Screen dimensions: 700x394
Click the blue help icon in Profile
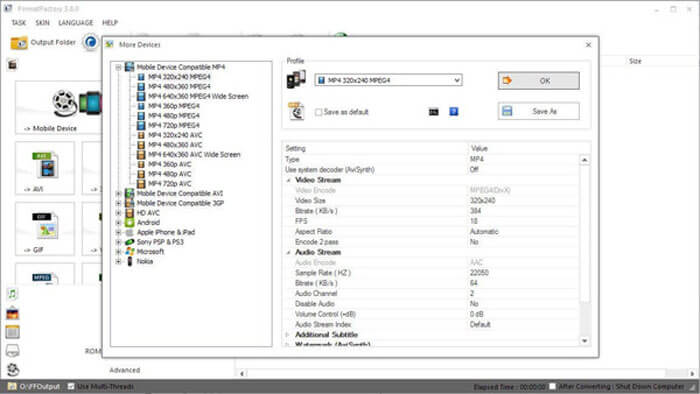click(x=454, y=112)
